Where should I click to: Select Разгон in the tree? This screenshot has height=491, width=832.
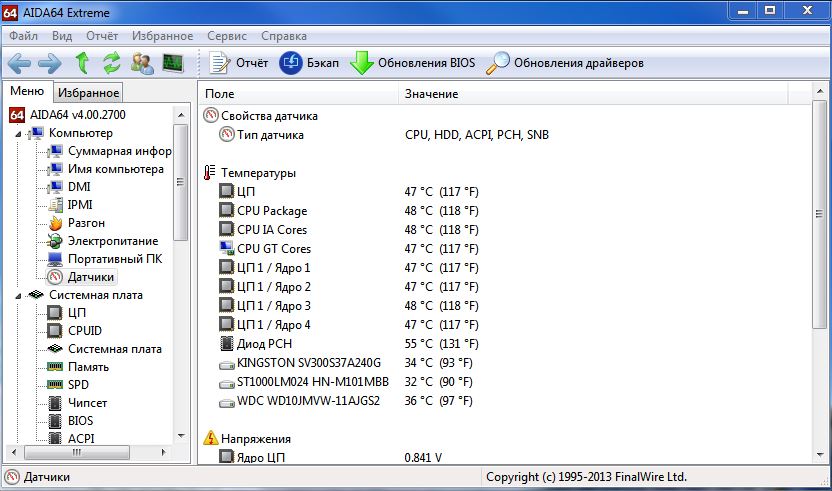click(x=86, y=223)
